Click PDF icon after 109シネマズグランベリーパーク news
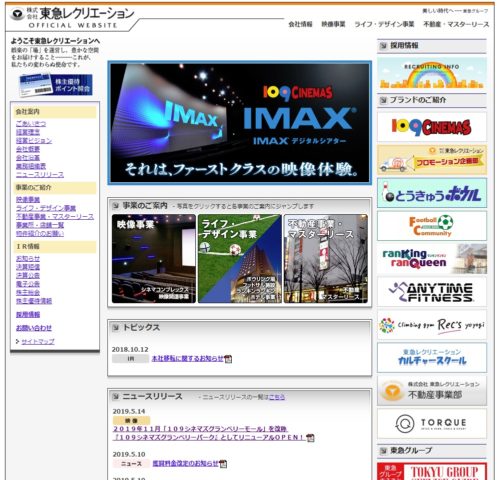500x480 pixels. click(310, 438)
